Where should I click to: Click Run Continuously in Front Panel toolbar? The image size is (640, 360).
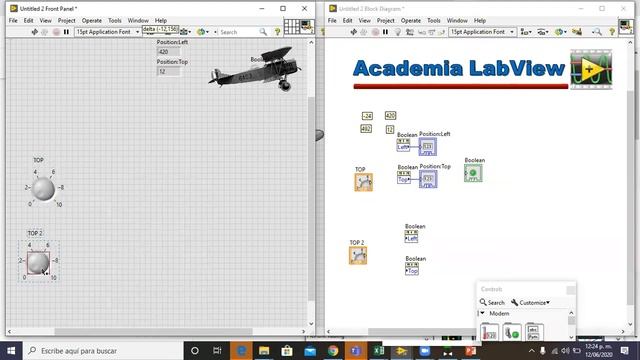[x=45, y=32]
